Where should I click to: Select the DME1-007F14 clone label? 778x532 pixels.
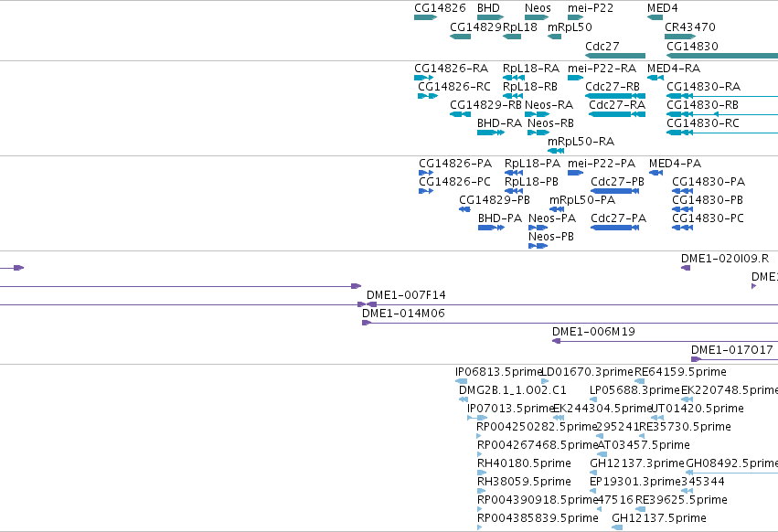coord(406,295)
